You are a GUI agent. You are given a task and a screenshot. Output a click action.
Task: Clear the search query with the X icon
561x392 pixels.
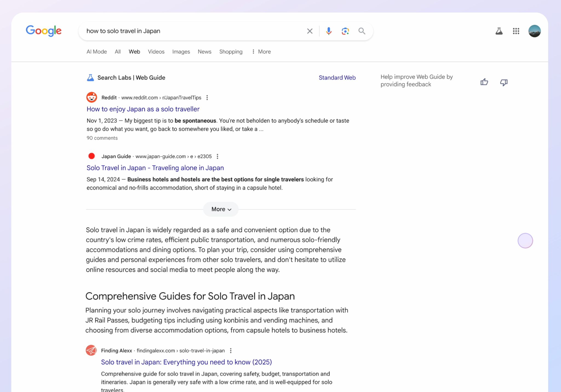(x=310, y=31)
